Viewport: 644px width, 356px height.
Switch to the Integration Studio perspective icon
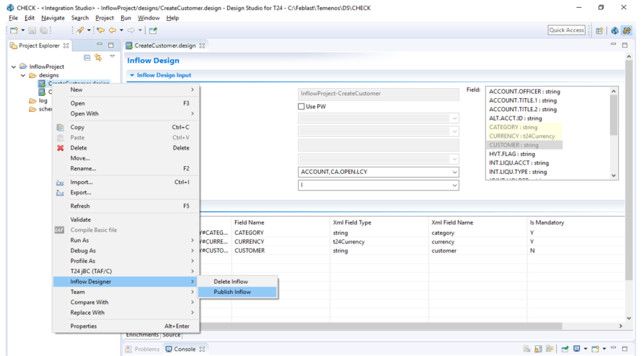pos(627,30)
